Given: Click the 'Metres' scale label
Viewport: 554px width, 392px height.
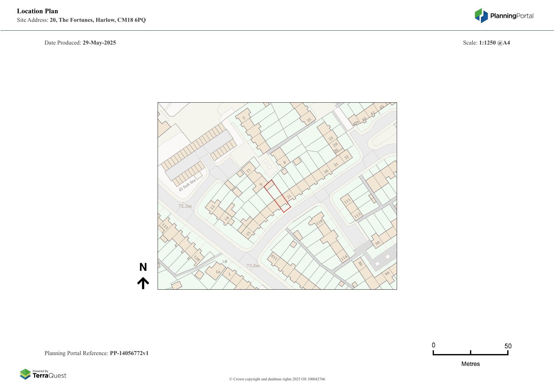Looking at the screenshot, I should (470, 364).
